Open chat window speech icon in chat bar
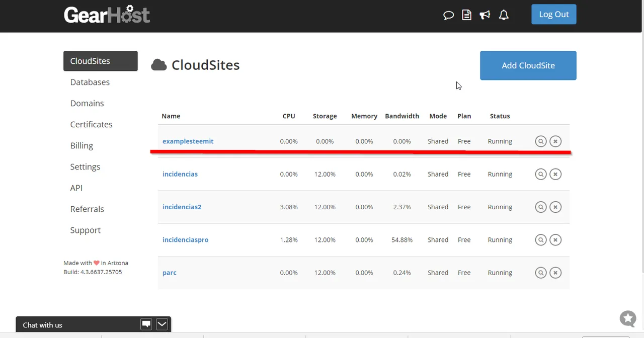Viewport: 644px width, 338px height. pyautogui.click(x=146, y=324)
